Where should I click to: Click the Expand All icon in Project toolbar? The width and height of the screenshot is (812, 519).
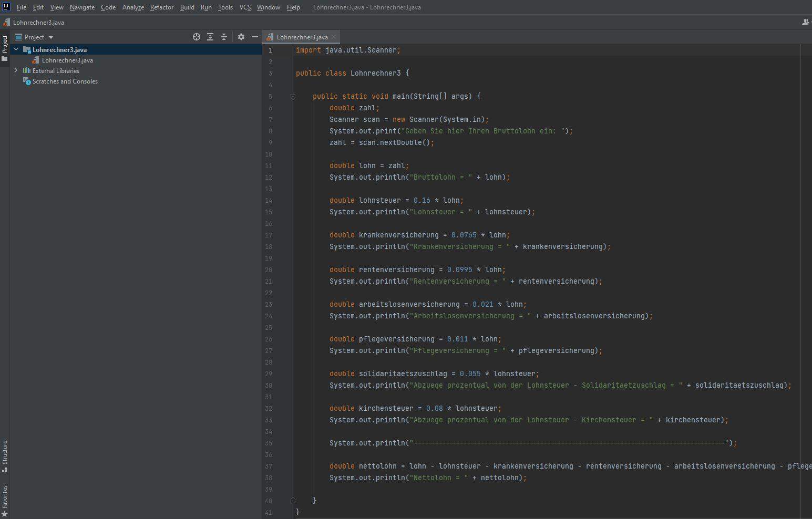point(211,37)
